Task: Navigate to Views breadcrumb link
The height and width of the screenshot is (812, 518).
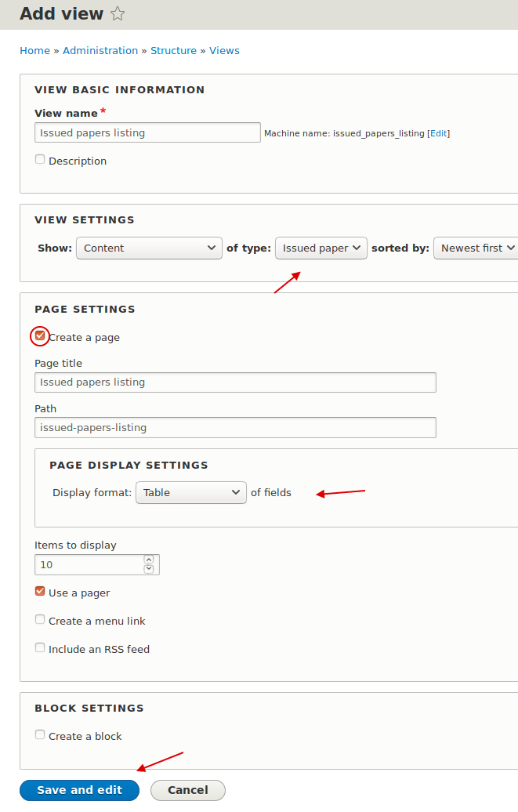Action: tap(224, 51)
